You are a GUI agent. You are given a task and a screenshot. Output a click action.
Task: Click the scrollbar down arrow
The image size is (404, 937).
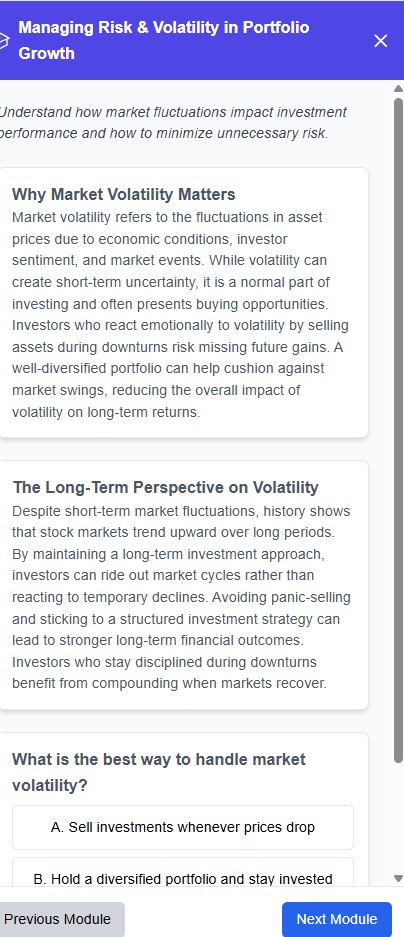399,878
